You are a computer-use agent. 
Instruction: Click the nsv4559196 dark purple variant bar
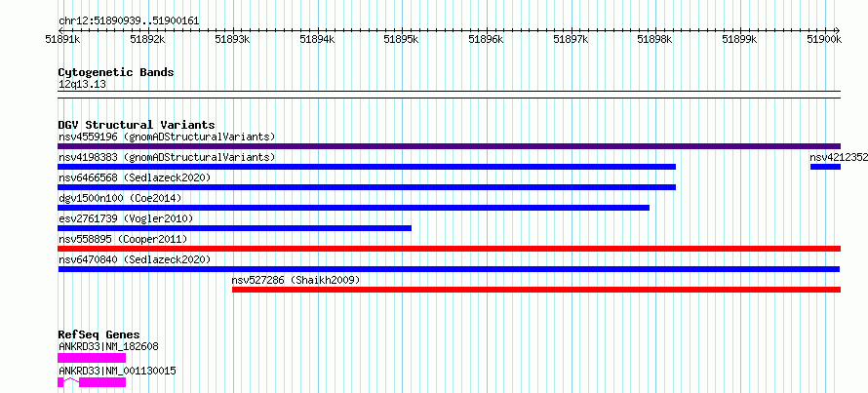(449, 146)
